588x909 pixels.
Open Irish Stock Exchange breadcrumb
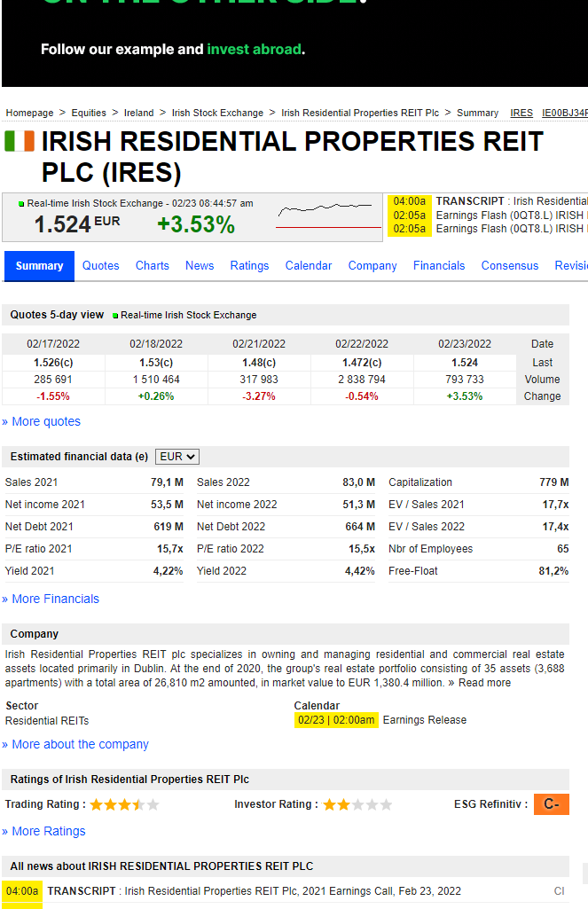217,113
